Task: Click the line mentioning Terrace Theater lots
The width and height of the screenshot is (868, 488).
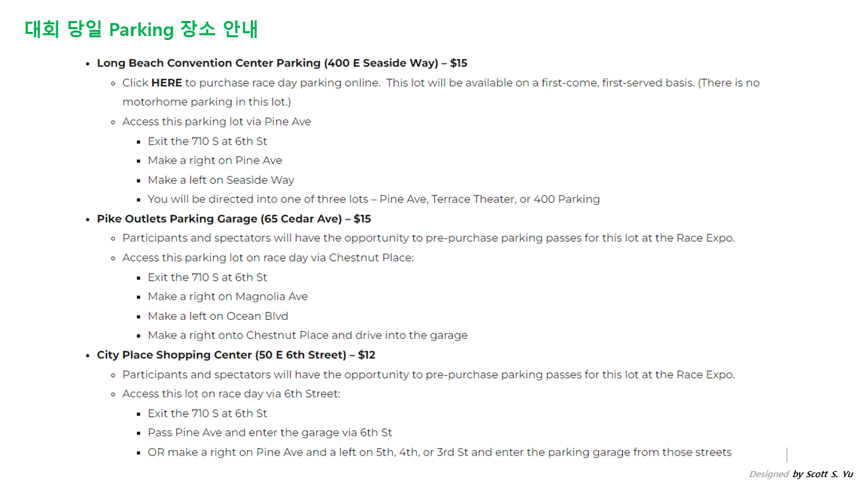Action: (x=373, y=199)
